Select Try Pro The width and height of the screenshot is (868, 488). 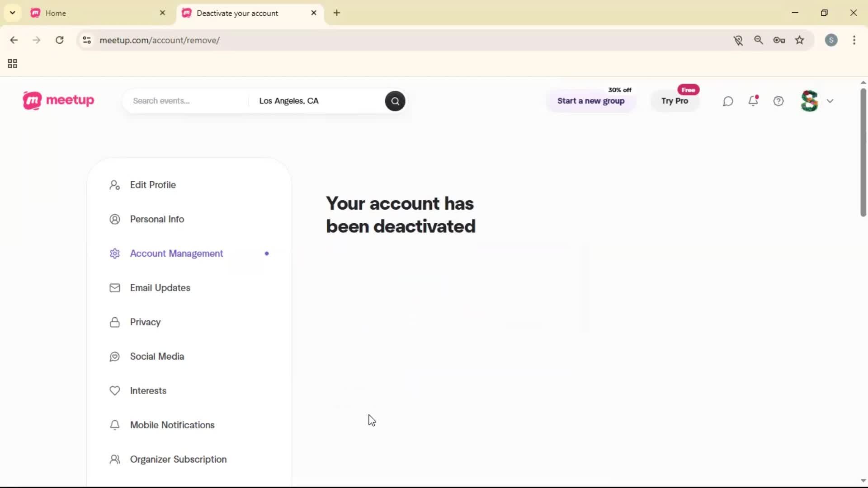[675, 101]
